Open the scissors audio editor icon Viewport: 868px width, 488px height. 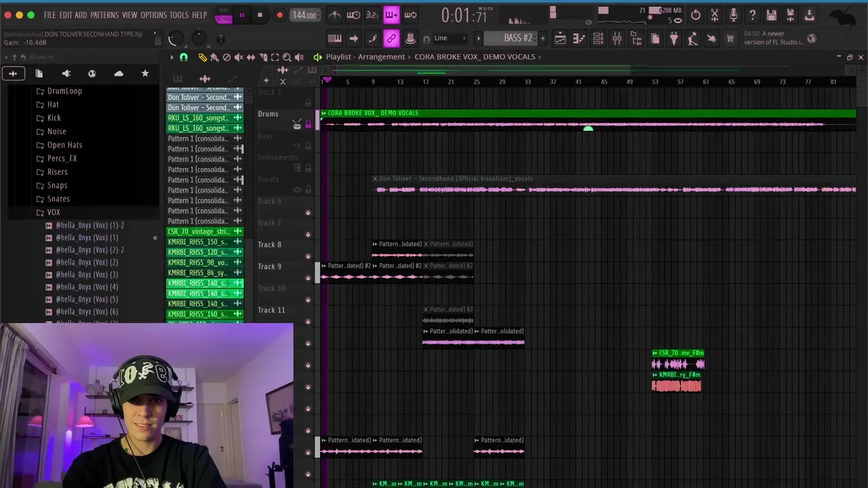[715, 15]
